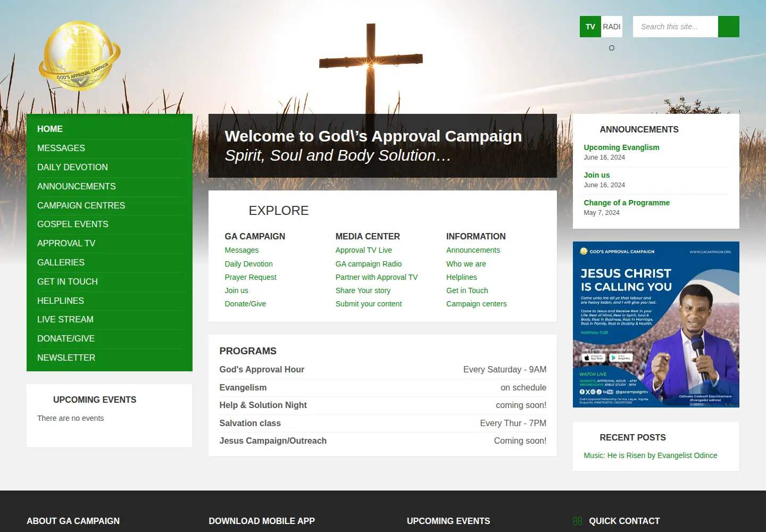Open the Prayer Request link

pos(251,277)
